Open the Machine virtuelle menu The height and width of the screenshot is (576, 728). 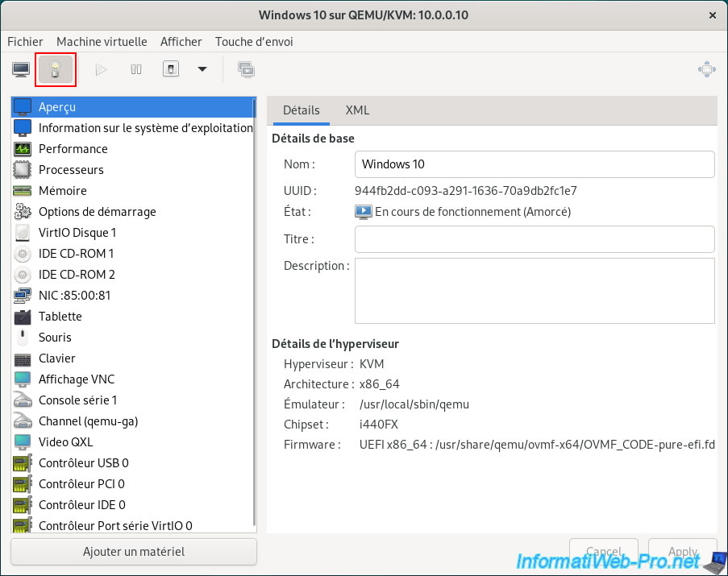tap(102, 42)
